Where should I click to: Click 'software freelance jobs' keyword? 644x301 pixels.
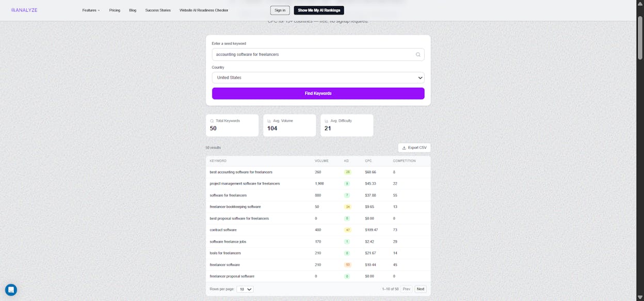pos(228,242)
